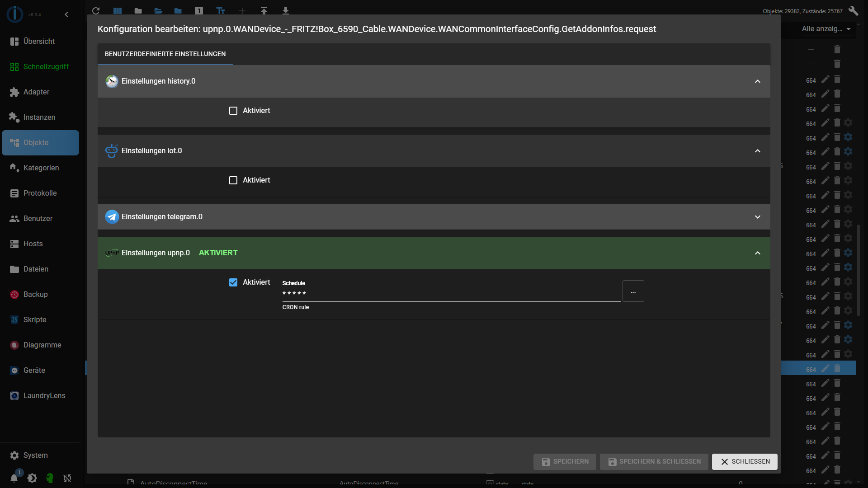Go to Übersicht in sidebar

40,41
